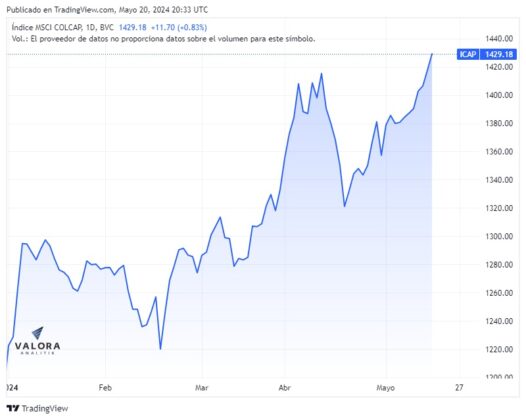Click the 1429.18 current price badge
Image resolution: width=526 pixels, height=420 pixels.
coord(498,54)
